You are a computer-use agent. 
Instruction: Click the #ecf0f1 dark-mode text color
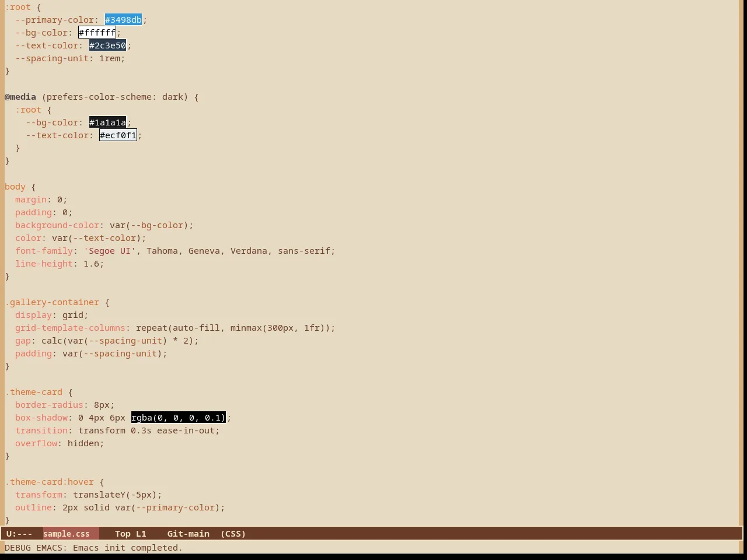point(118,135)
